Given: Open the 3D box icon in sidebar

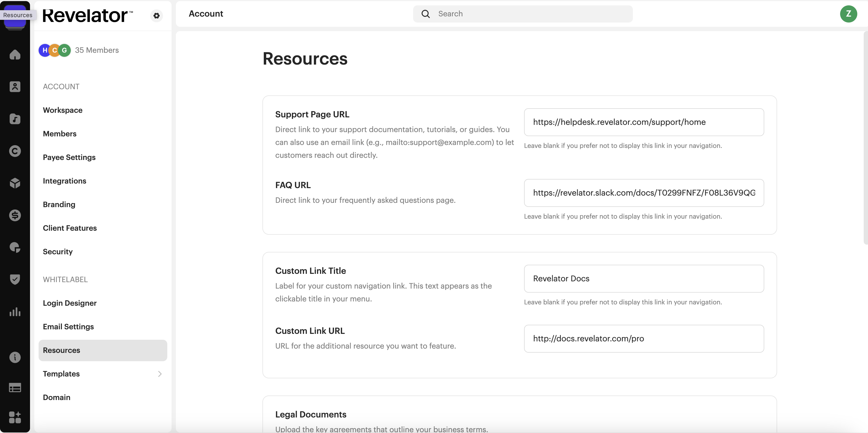Looking at the screenshot, I should [15, 183].
